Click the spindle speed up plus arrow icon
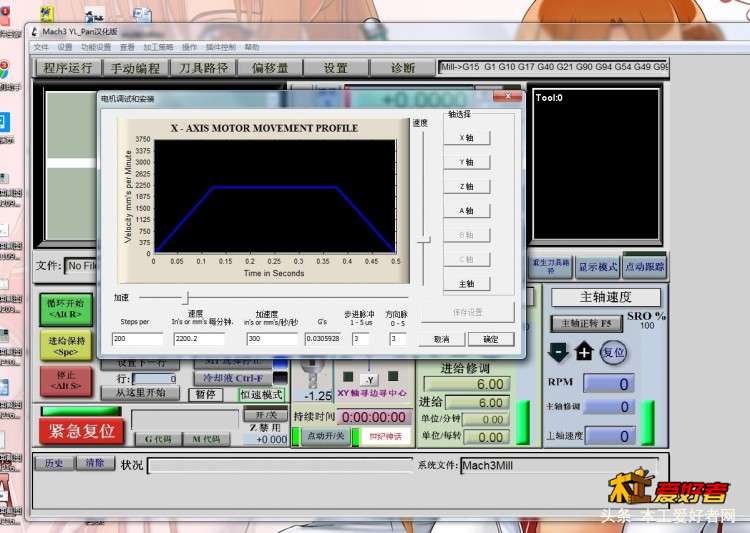Viewport: 750px width, 533px height. (584, 353)
